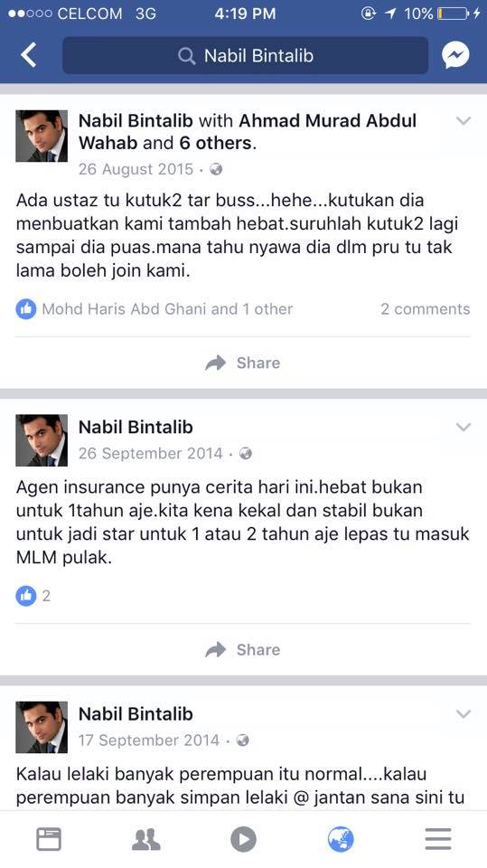Open Ahmad Murad Abdul Wahab's profile link
This screenshot has height=868, width=487.
248,132
